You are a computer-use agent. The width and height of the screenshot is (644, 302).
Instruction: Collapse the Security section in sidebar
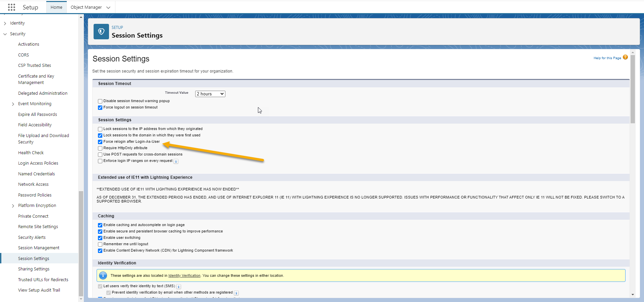[x=5, y=34]
